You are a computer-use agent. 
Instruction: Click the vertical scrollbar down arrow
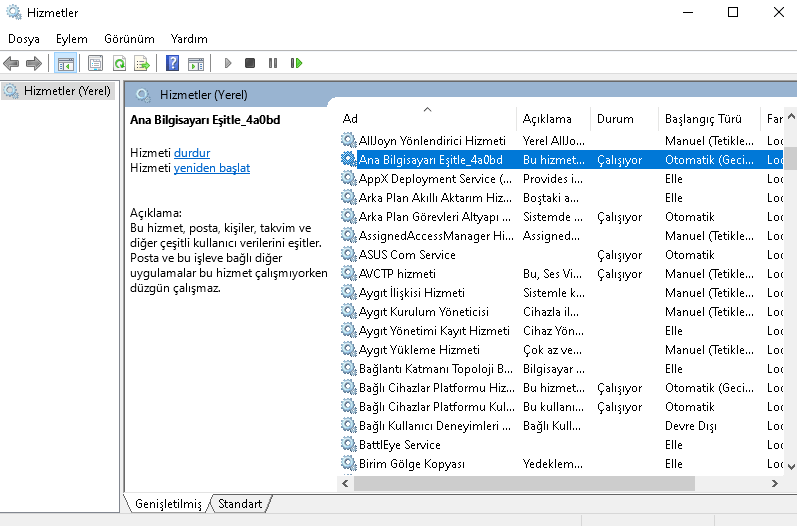pos(791,466)
